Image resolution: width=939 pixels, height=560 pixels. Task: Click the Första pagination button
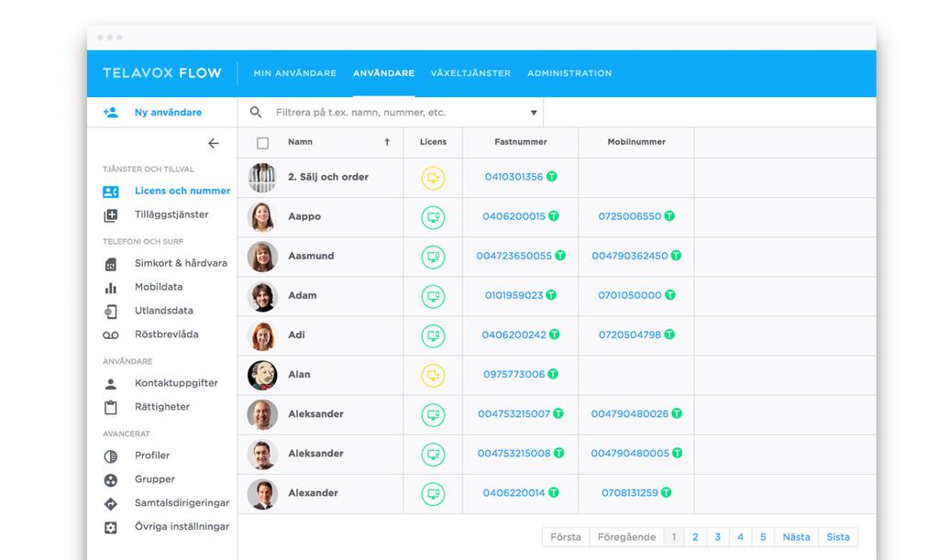click(x=566, y=537)
